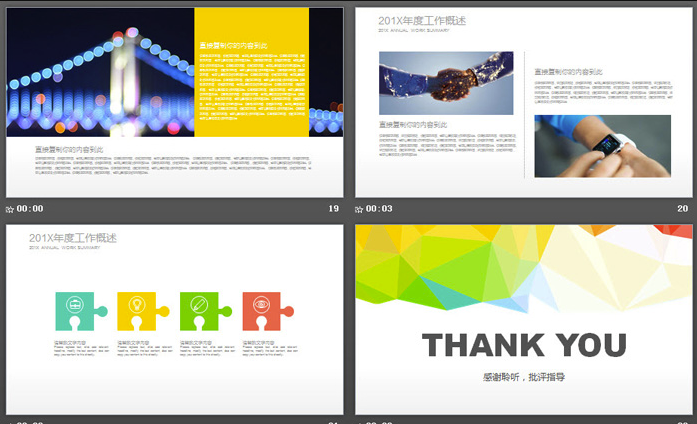Select the handshake photo in slide 20
Viewport: 697px width, 424px height.
coord(445,83)
